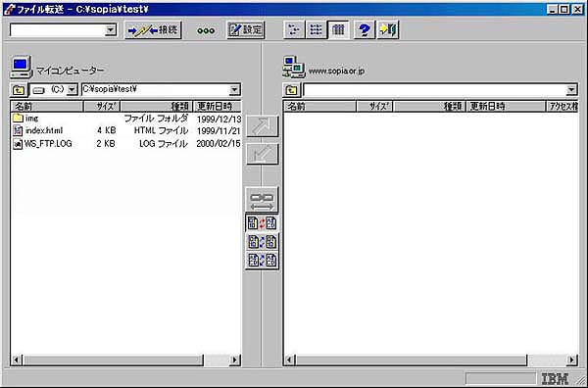Select the details view icon
Viewport: 588px width, 388px height.
tap(338, 30)
